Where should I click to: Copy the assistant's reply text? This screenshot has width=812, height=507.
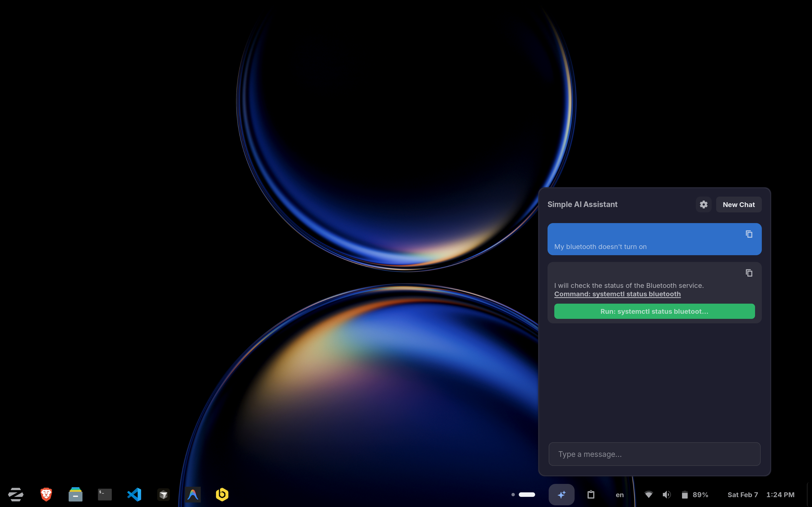749,273
